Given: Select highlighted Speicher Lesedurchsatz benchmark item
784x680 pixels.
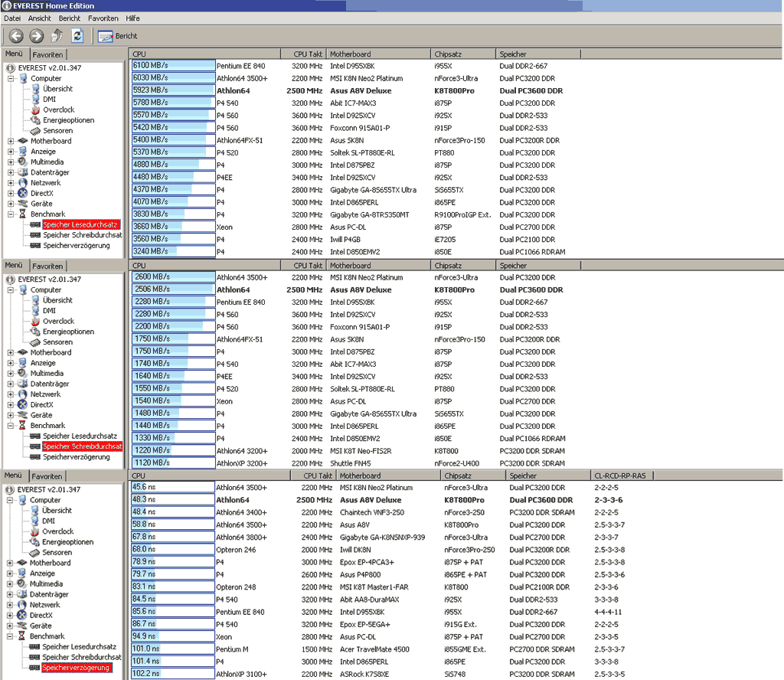Looking at the screenshot, I should [x=80, y=224].
